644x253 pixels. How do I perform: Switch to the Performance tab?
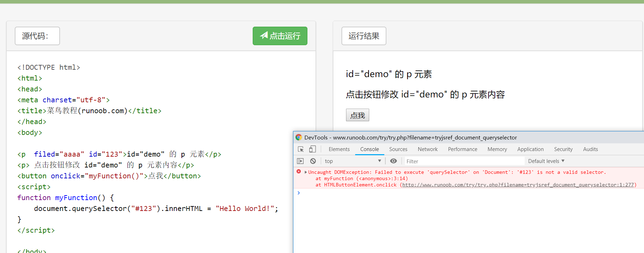(463, 149)
